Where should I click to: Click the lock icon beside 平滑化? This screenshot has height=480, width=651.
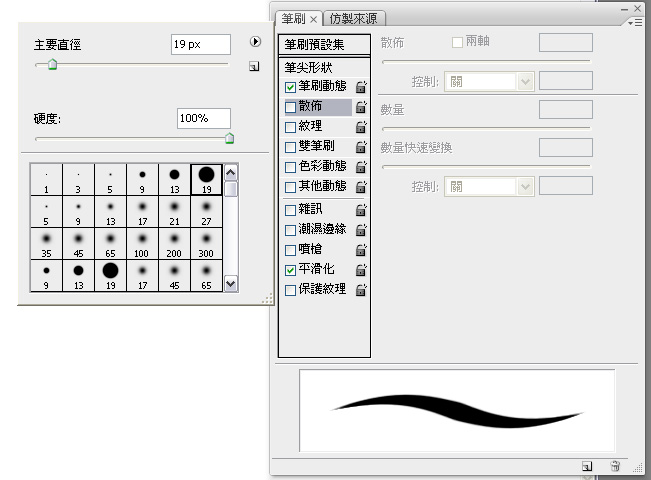pyautogui.click(x=361, y=269)
